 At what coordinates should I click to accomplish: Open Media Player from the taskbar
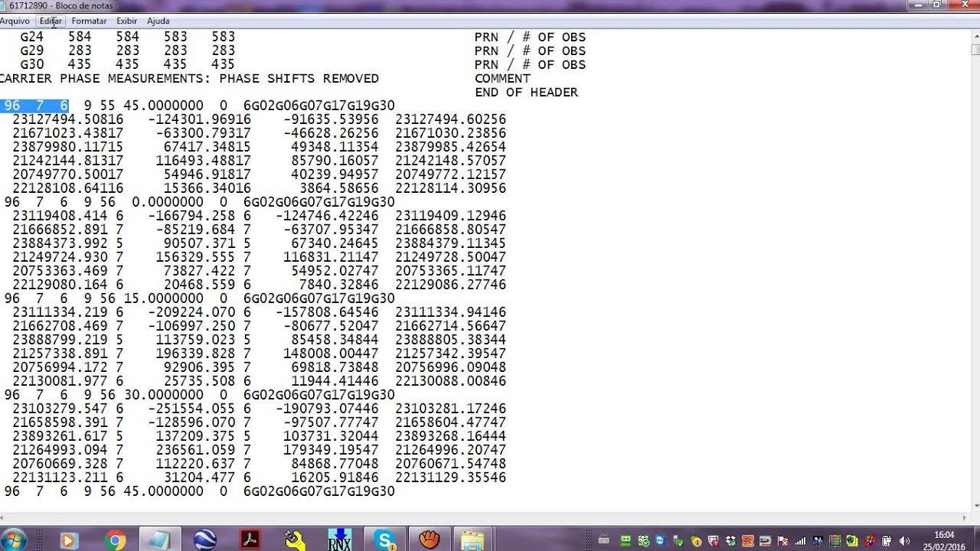[x=67, y=541]
